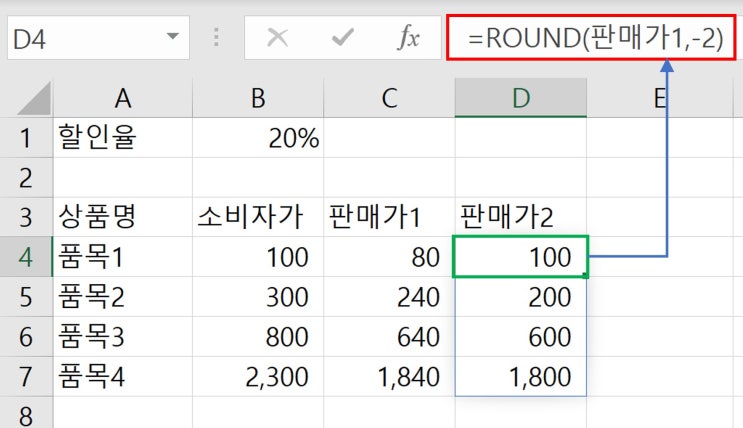Select column A header
743x428 pixels.
click(123, 99)
